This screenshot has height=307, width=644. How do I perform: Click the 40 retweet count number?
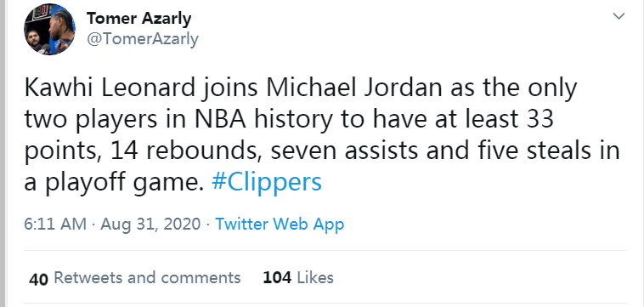click(x=38, y=279)
